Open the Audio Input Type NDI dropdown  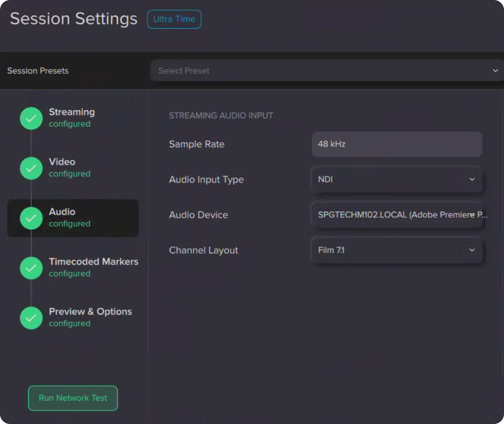397,179
